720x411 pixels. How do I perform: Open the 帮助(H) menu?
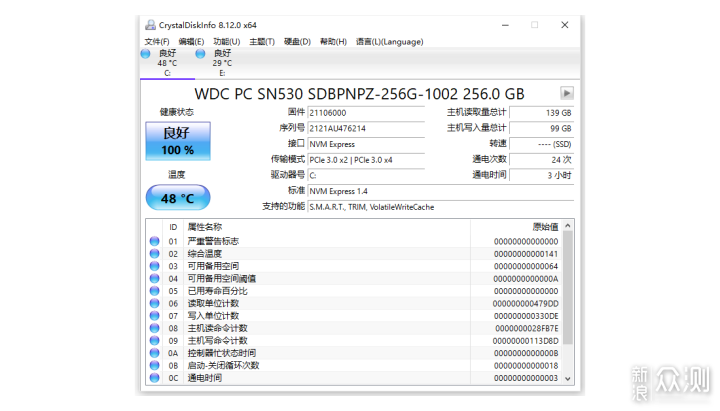tap(333, 42)
